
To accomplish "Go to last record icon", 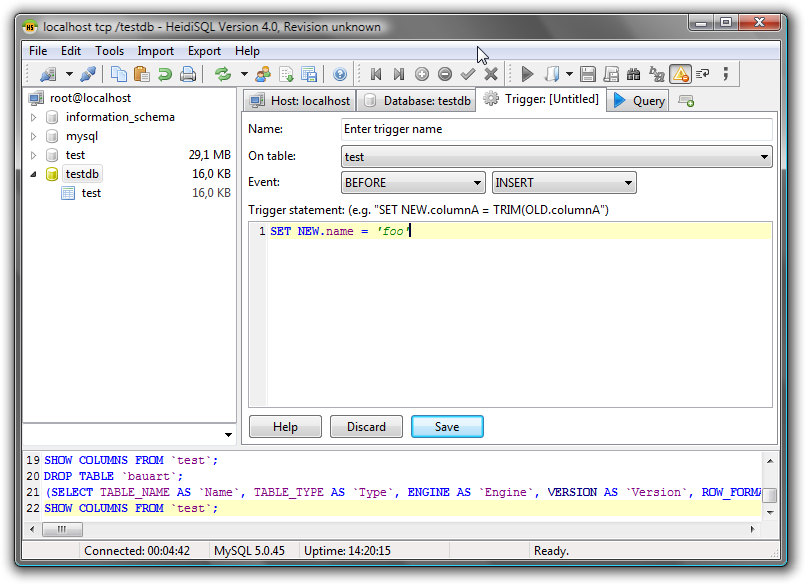I will (x=398, y=75).
